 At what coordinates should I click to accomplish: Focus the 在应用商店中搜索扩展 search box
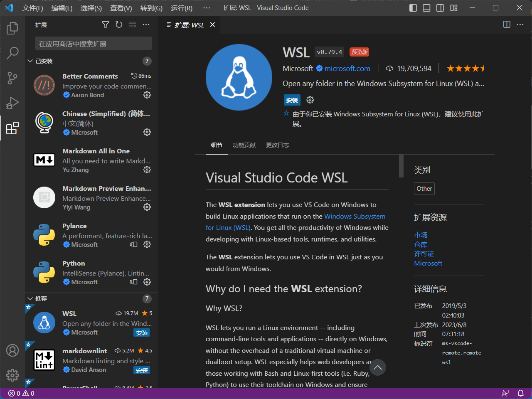(x=94, y=44)
